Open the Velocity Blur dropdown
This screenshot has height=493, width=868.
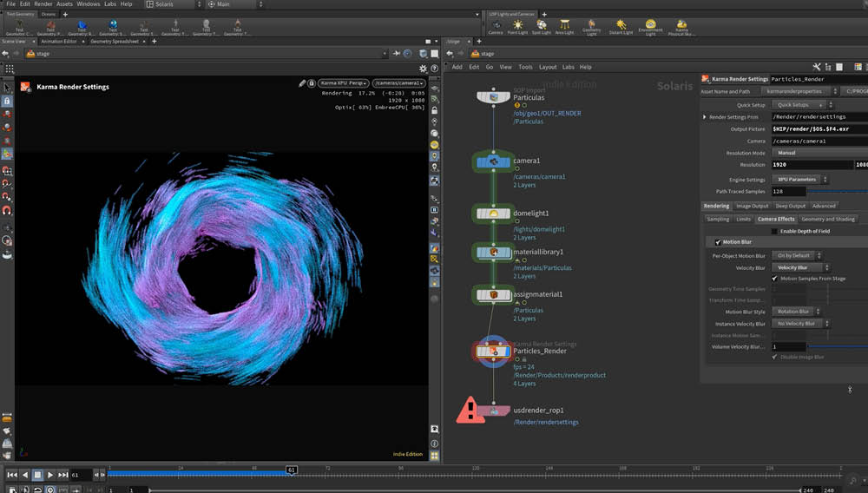tap(797, 267)
